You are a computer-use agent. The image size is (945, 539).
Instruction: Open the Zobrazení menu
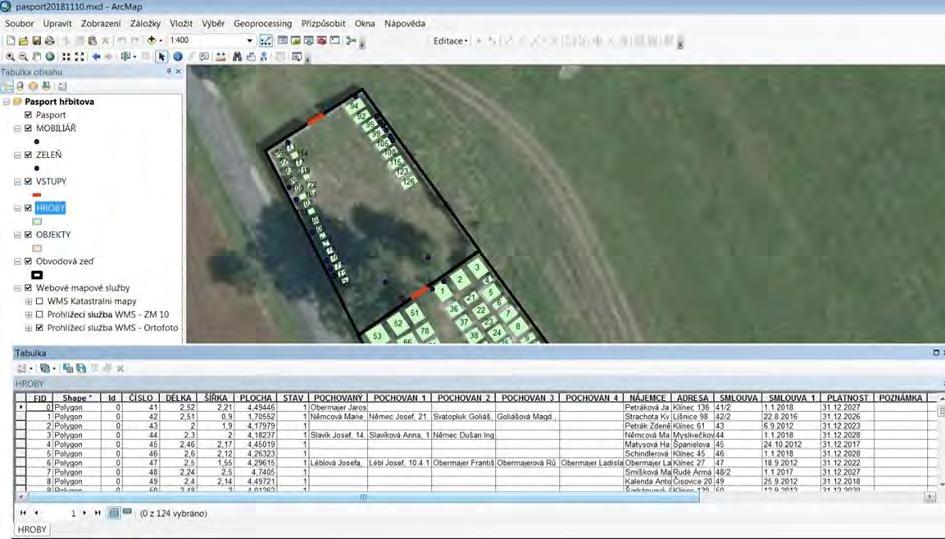tap(101, 24)
